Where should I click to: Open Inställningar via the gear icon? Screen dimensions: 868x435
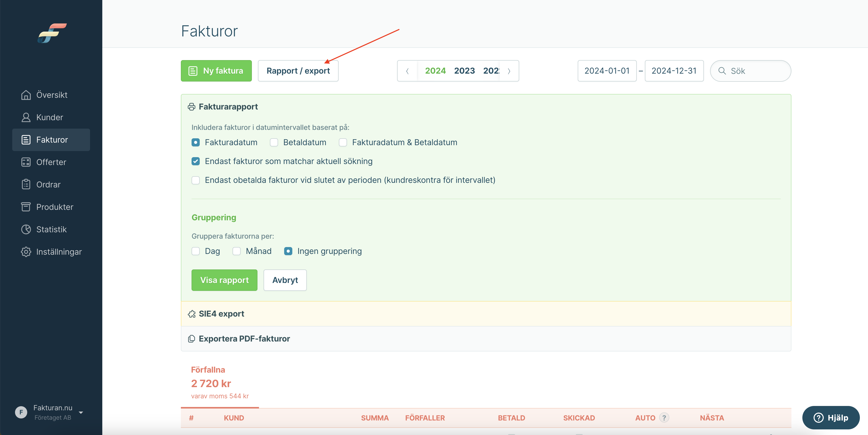coord(26,252)
